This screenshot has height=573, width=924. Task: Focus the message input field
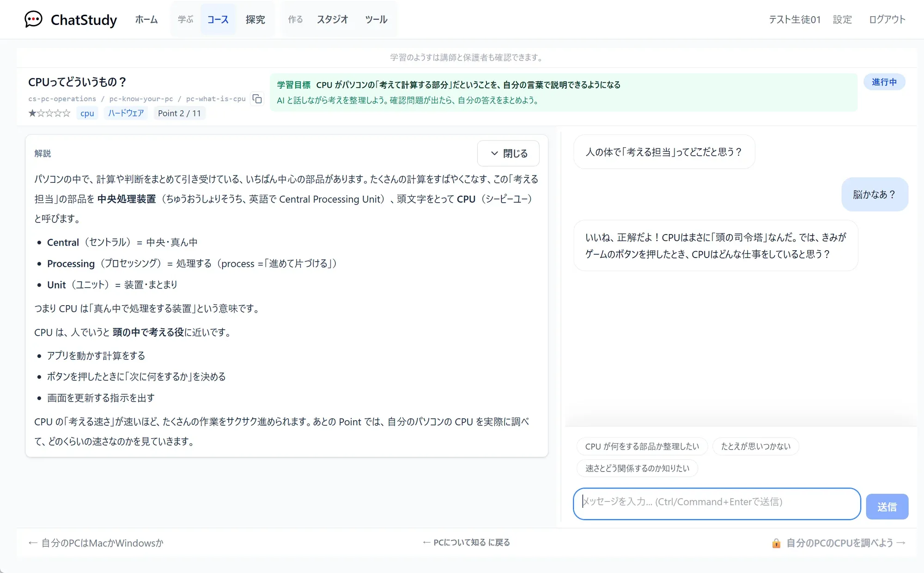point(717,504)
